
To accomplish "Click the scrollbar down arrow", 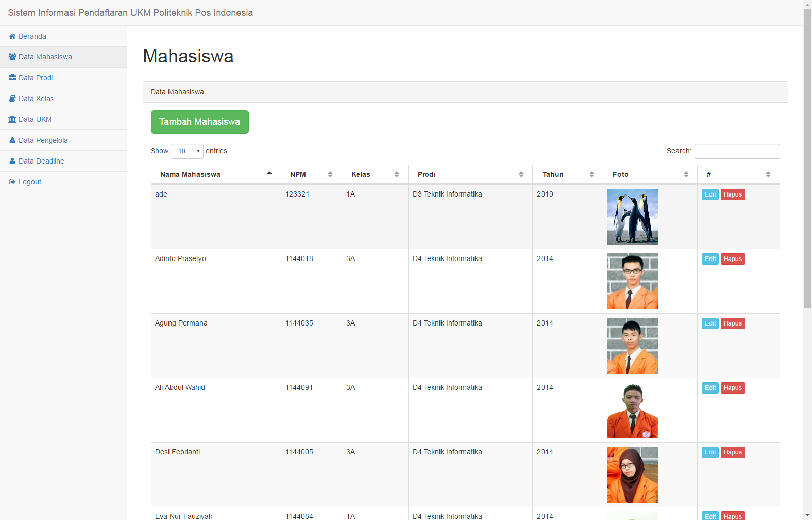I will (807, 515).
